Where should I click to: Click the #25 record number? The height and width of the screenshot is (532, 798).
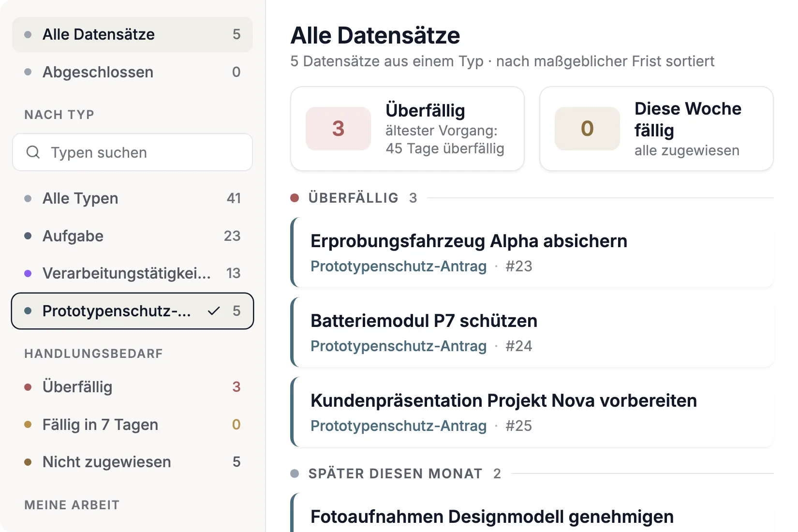click(x=518, y=426)
